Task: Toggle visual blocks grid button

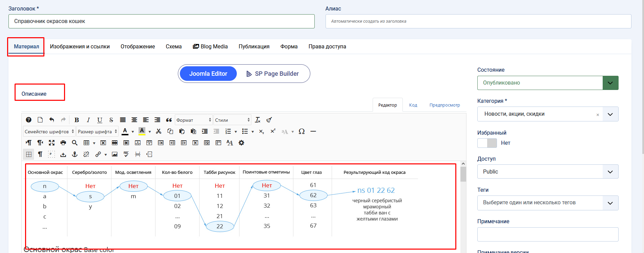Action: pyautogui.click(x=29, y=154)
